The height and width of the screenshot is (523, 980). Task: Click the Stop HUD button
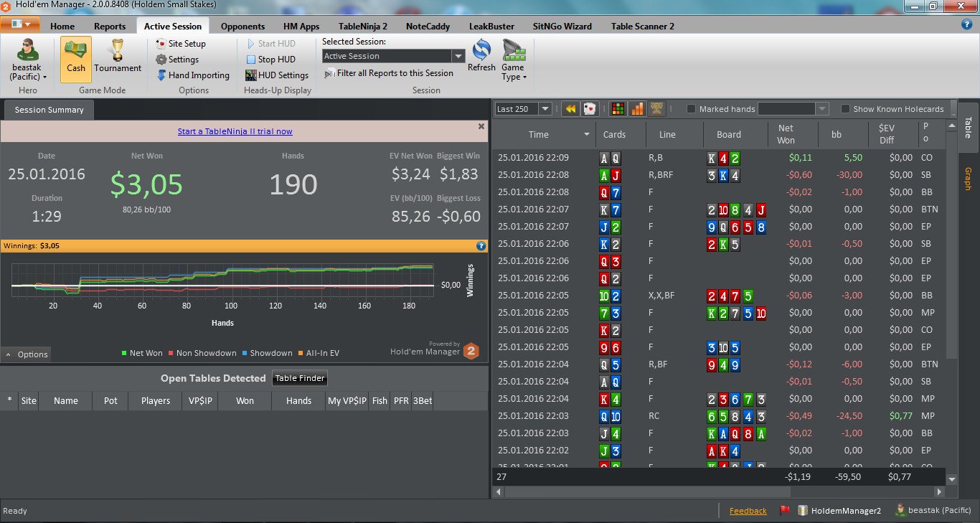tap(270, 60)
